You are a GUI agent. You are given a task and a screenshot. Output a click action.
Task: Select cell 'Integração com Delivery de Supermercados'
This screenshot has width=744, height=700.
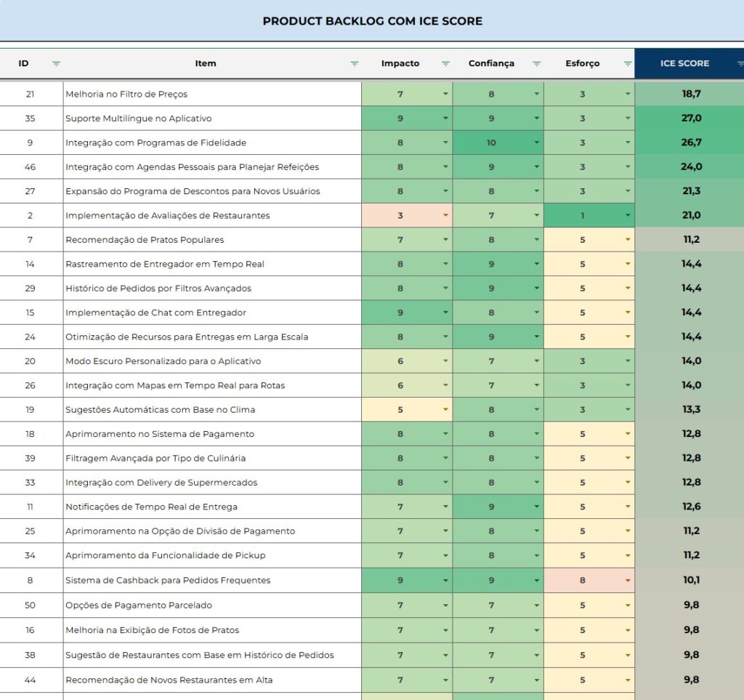click(212, 483)
